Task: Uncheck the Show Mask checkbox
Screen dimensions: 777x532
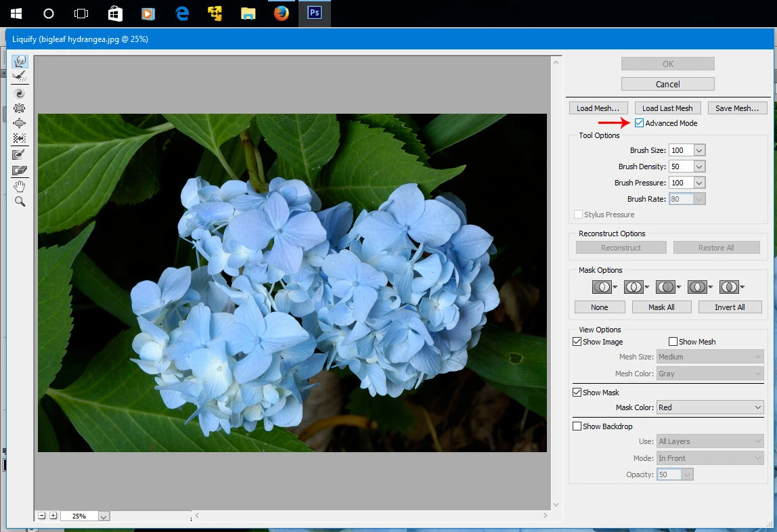Action: point(577,392)
